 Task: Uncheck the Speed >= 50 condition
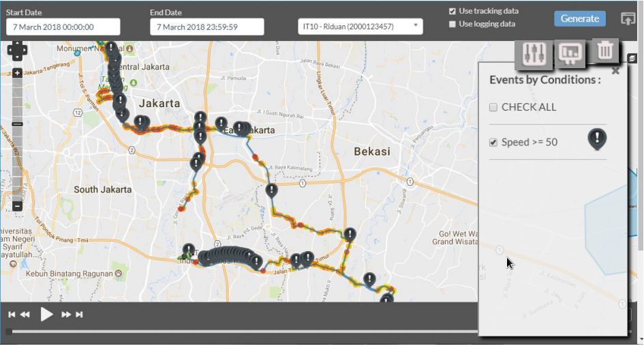pos(493,143)
